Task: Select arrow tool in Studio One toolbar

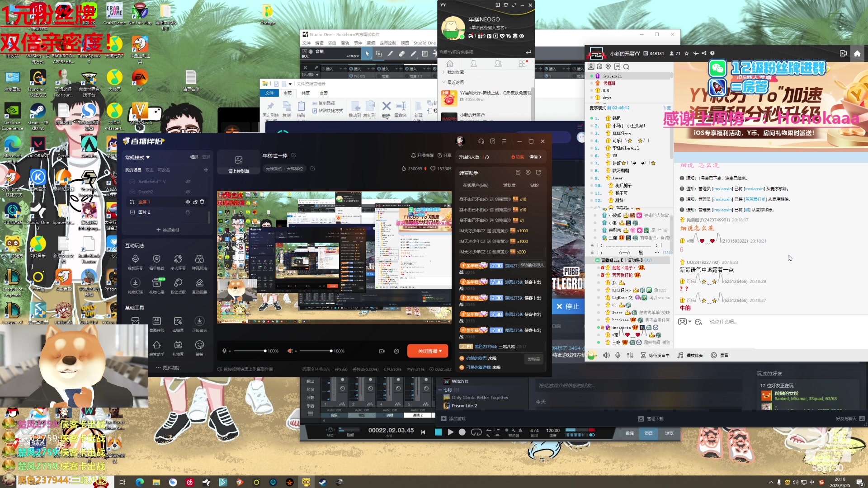Action: [367, 54]
